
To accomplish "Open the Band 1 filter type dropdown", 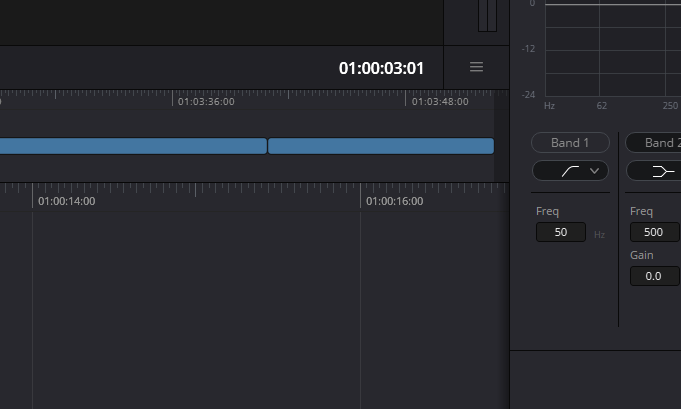I will (x=570, y=171).
